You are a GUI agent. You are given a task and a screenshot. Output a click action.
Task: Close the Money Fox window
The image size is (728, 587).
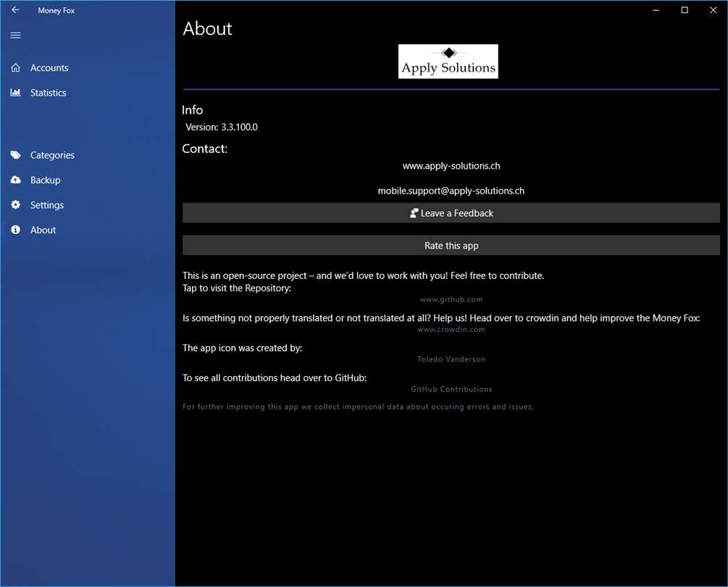713,10
